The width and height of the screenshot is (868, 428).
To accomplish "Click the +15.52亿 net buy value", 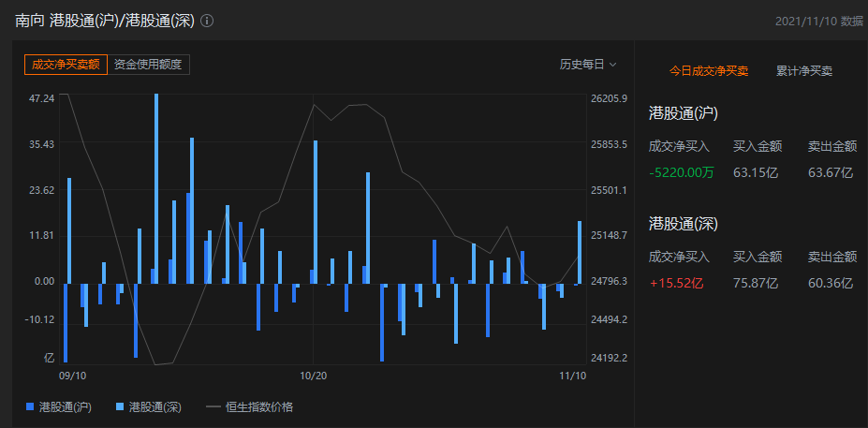I will point(676,284).
